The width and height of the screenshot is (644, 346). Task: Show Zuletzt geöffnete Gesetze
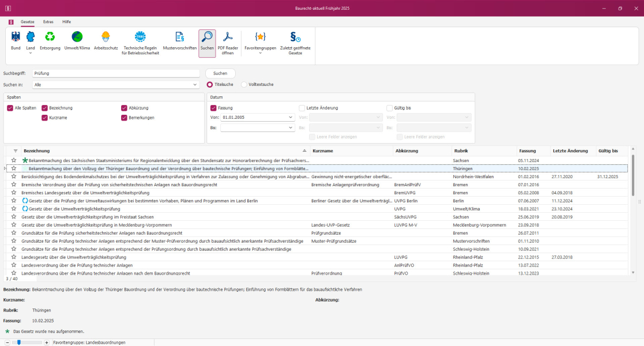click(x=295, y=43)
